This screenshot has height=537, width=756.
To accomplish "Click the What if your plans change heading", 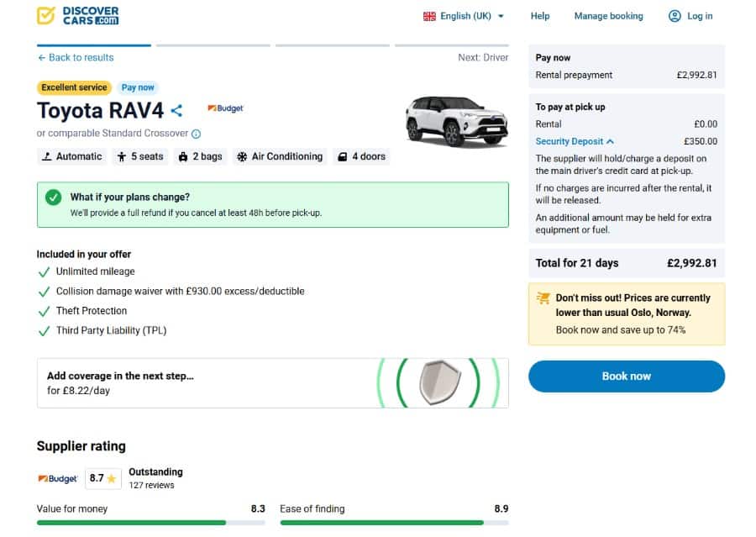I will (x=129, y=197).
